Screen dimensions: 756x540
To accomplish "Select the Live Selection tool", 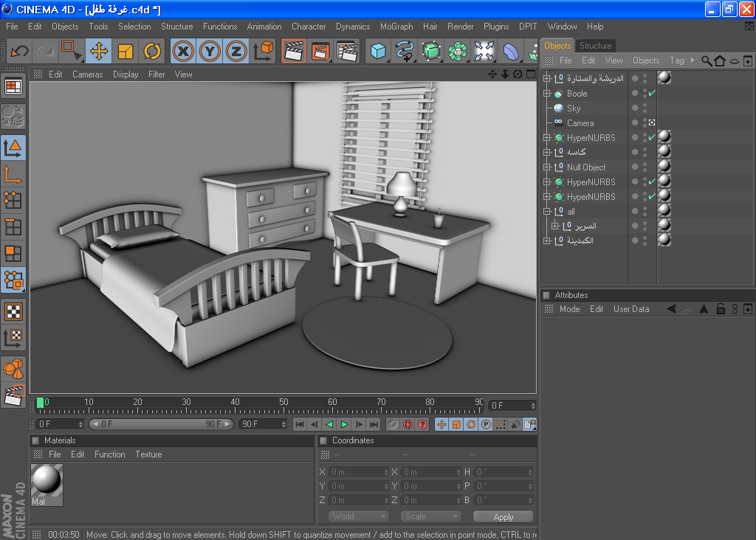I will pyautogui.click(x=72, y=51).
